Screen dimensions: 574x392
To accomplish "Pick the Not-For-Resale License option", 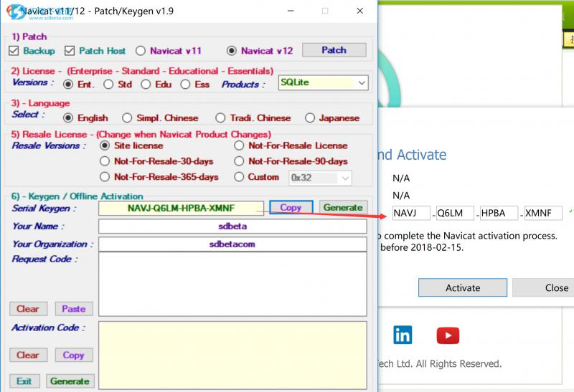I will point(239,145).
